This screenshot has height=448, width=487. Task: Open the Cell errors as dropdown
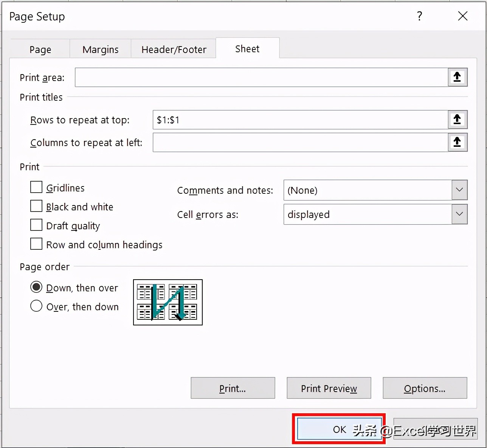point(459,214)
